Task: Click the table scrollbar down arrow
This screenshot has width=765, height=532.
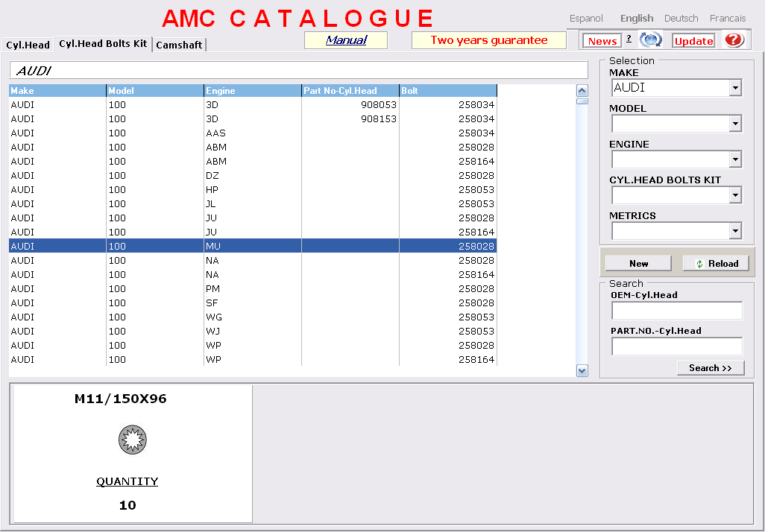Action: click(x=582, y=370)
